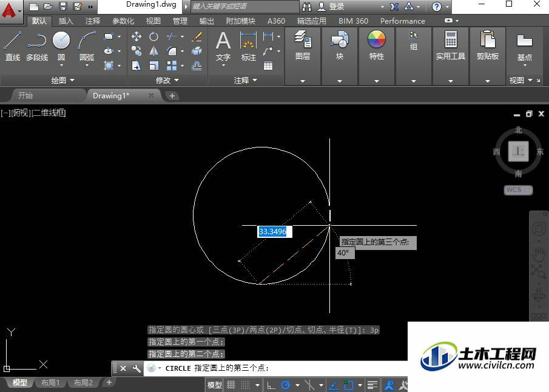The image size is (549, 392).
Task: Select the Line (直线) tool
Action: (x=13, y=46)
